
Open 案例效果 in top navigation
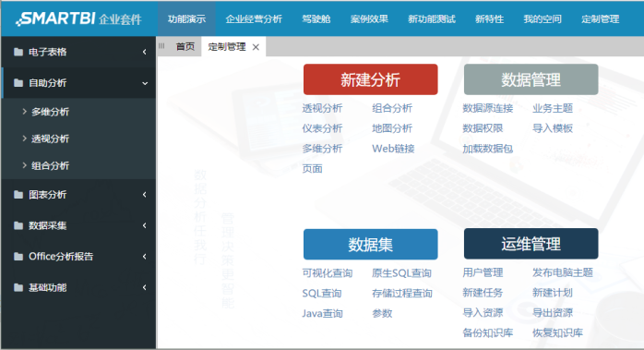pos(369,18)
